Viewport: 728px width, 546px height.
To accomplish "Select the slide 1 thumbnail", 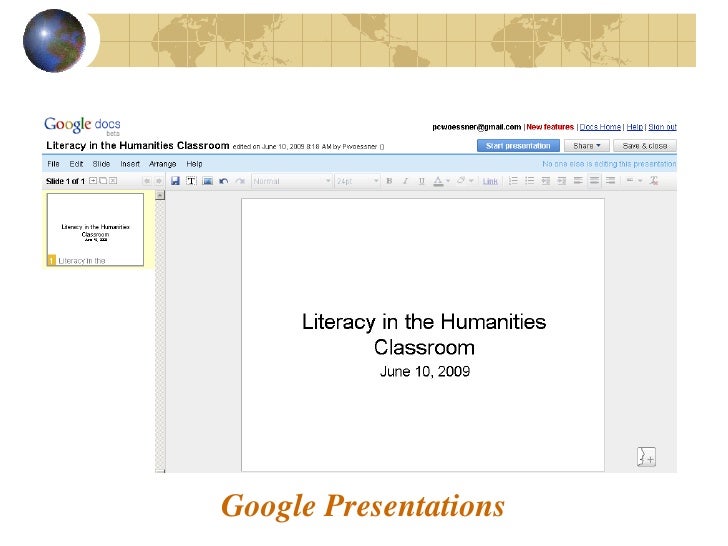I will pos(95,230).
